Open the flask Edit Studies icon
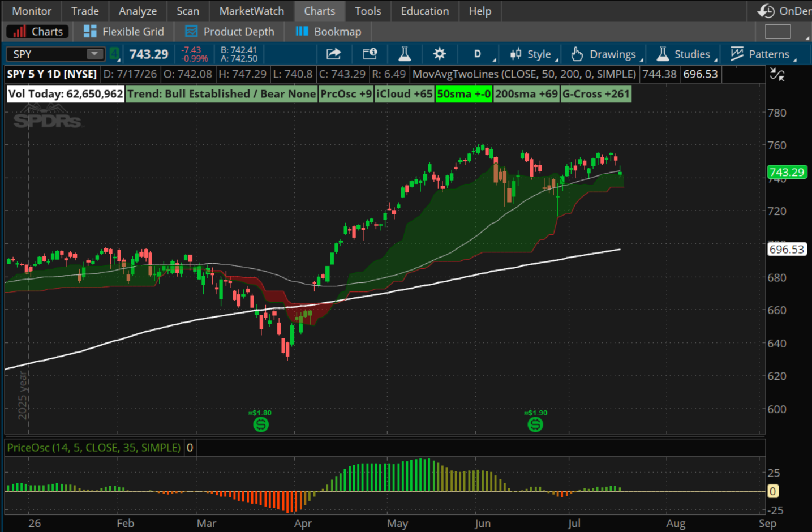Screen dimensions: 812x532 405,54
